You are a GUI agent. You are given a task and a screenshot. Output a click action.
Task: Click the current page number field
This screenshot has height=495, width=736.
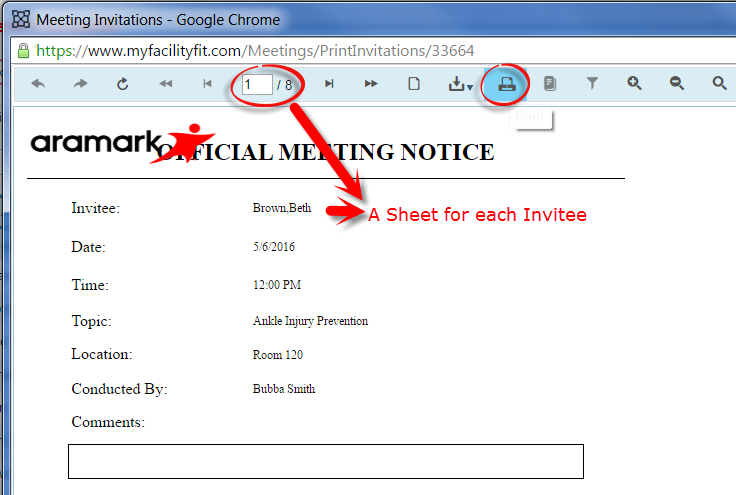point(257,85)
